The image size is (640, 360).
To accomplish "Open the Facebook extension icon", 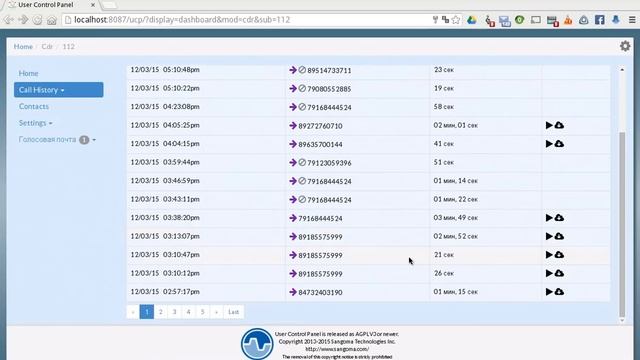I will 600,20.
